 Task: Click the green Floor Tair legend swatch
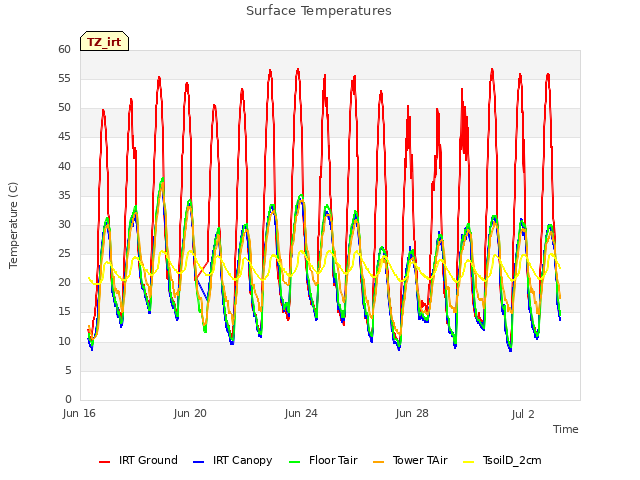[x=294, y=462]
